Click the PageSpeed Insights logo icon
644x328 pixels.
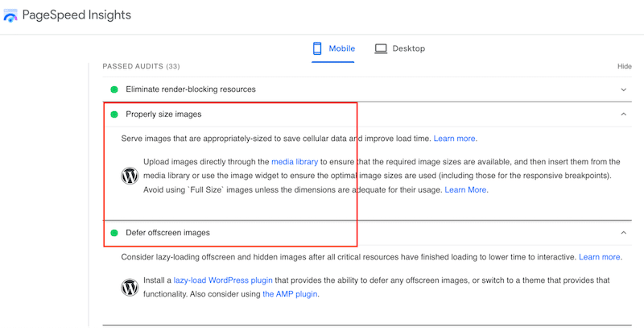coord(10,15)
